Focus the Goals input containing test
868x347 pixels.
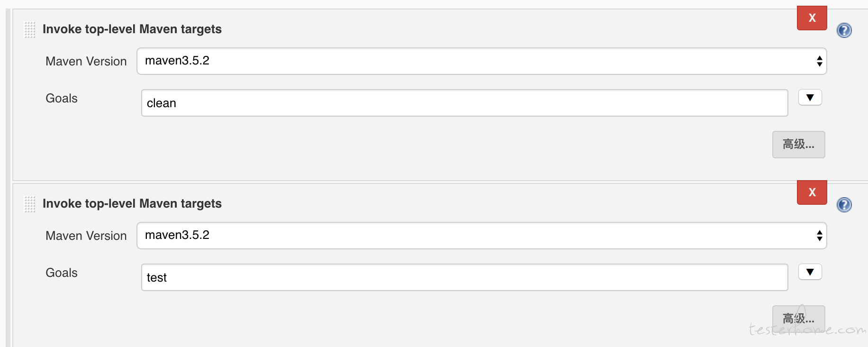[x=465, y=277]
